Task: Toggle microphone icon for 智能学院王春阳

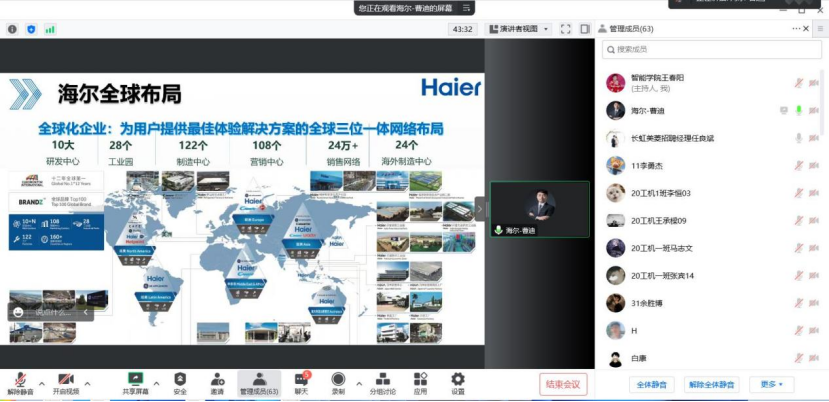Action: 799,83
